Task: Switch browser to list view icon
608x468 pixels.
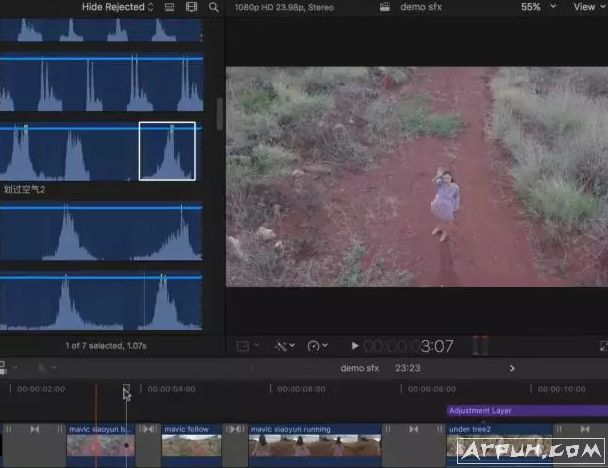Action: tap(190, 7)
